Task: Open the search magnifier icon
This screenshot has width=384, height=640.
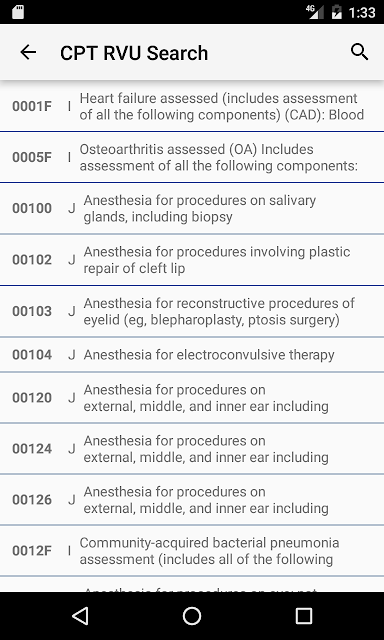Action: (x=359, y=52)
